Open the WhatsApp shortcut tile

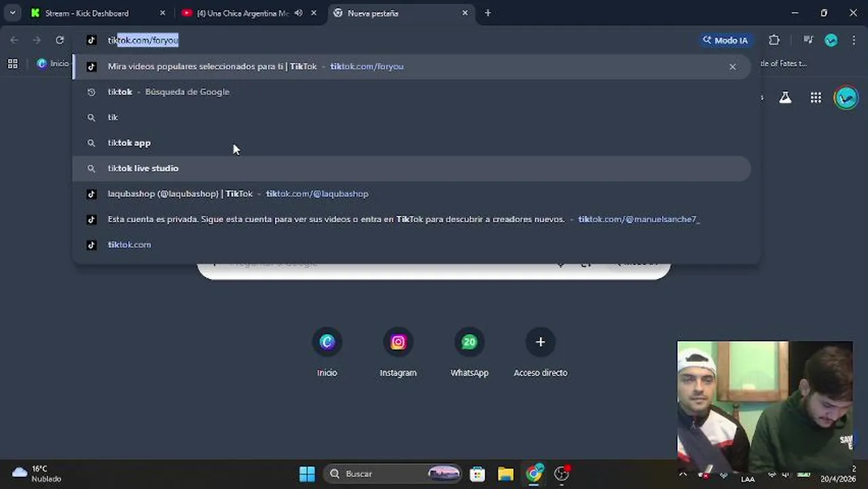469,352
